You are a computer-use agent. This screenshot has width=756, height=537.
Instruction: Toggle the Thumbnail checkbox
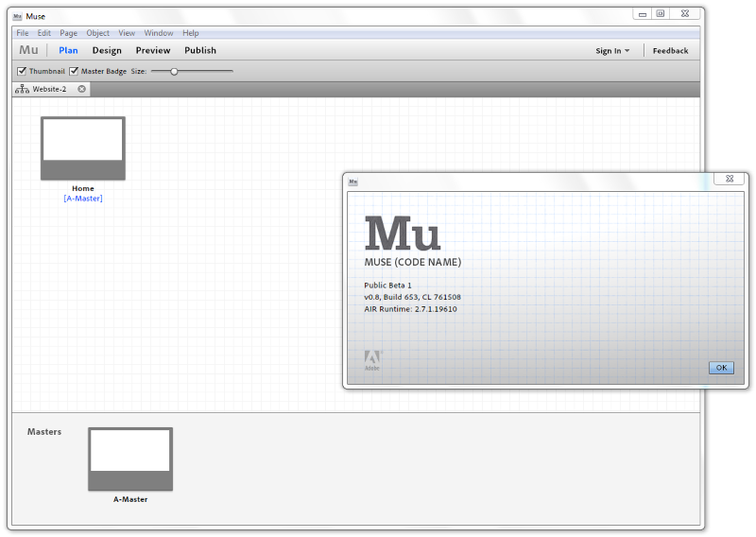pyautogui.click(x=22, y=72)
